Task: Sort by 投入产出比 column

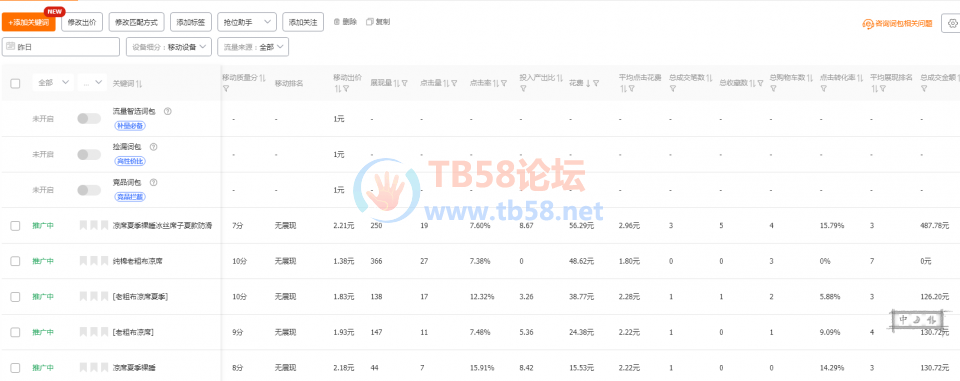Action: [560, 78]
